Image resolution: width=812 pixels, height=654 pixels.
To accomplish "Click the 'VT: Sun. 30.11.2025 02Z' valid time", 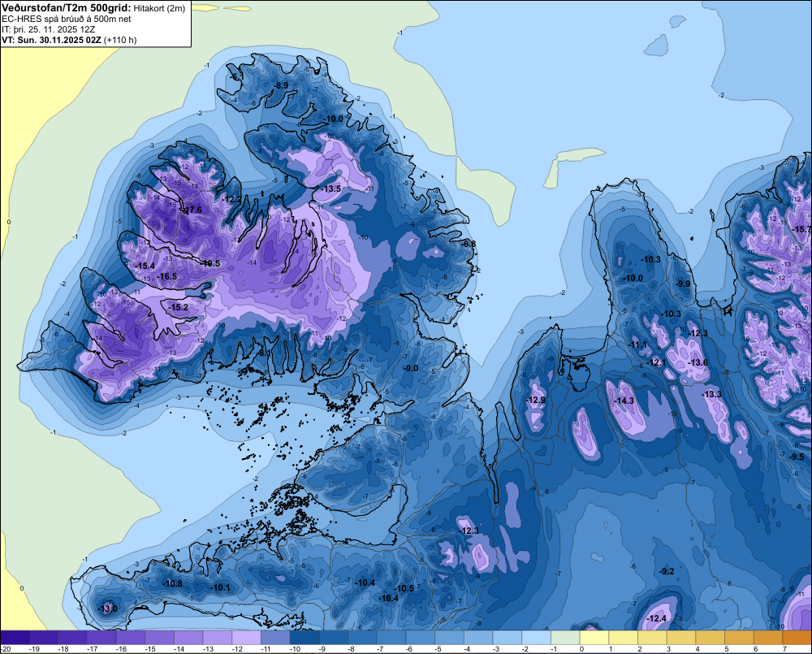I will (52, 40).
